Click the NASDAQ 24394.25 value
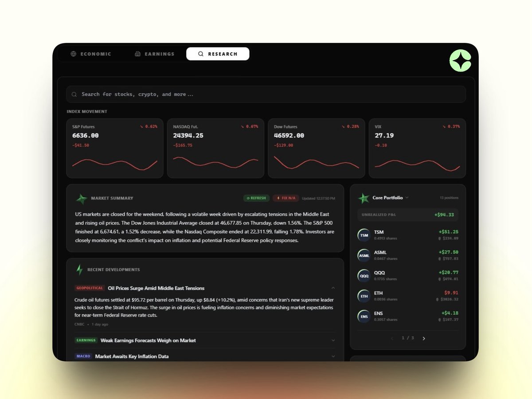 click(x=188, y=136)
